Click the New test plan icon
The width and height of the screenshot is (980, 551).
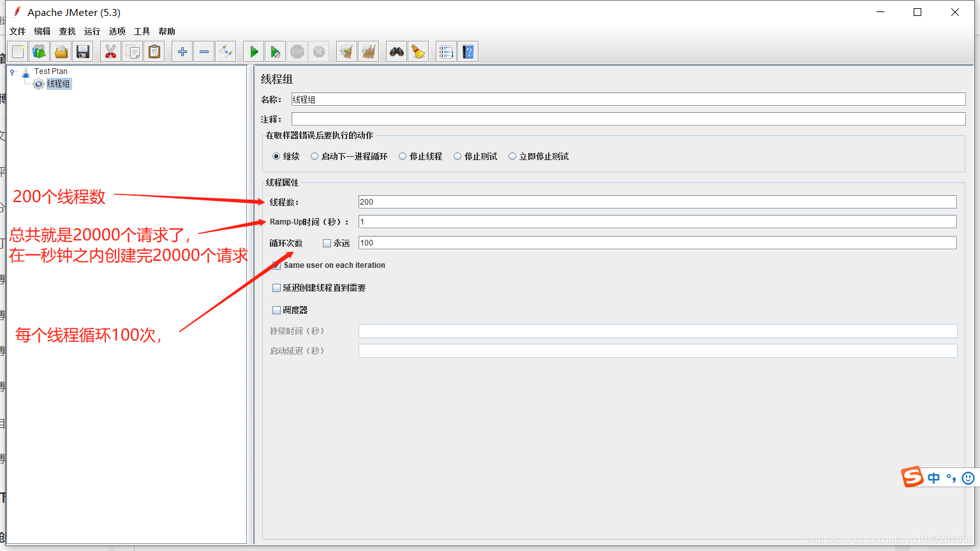[18, 52]
